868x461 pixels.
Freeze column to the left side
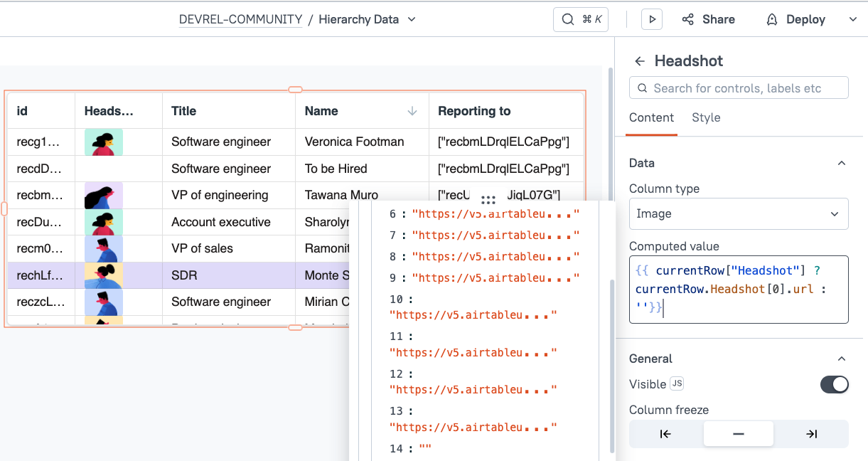click(665, 433)
